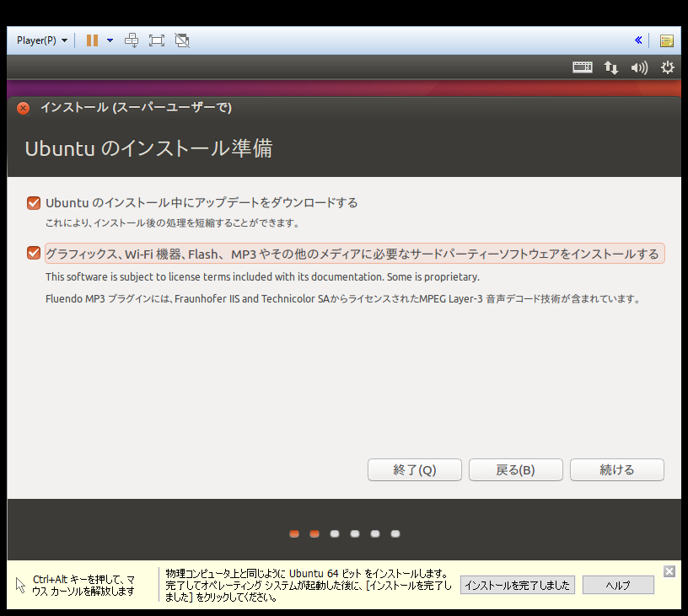Click the 戻る(B) back button

coord(515,470)
